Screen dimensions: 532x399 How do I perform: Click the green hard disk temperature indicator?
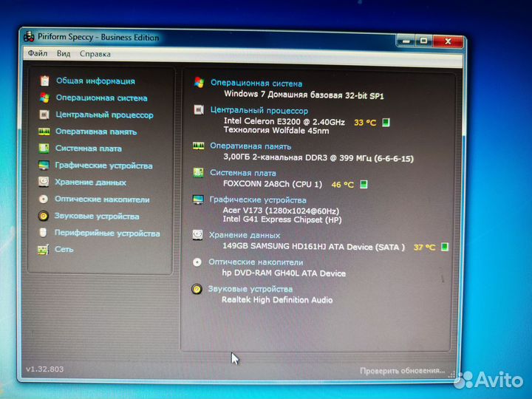click(x=445, y=248)
